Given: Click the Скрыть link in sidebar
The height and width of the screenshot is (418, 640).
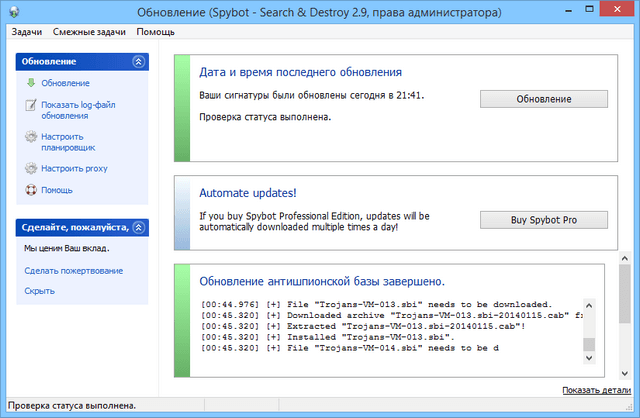Looking at the screenshot, I should 40,291.
